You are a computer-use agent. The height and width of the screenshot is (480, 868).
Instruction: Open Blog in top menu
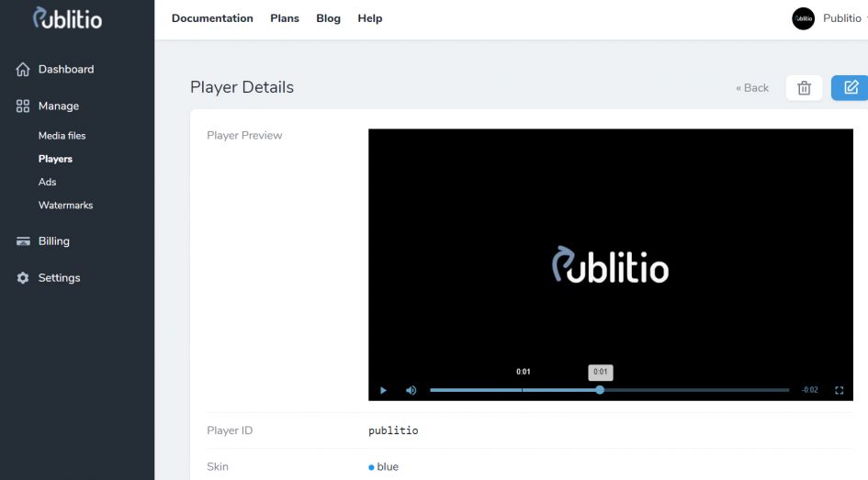[328, 18]
